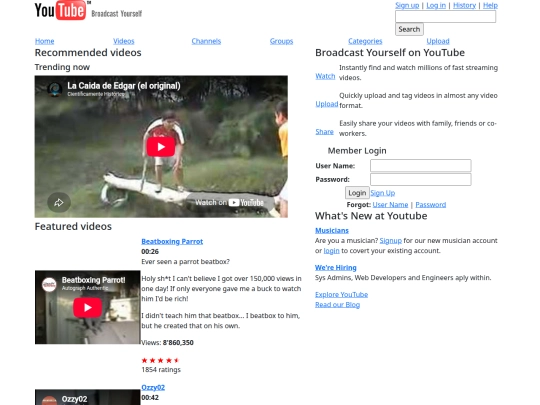
Task: Open the Ozzy02 title link
Action: pos(153,387)
